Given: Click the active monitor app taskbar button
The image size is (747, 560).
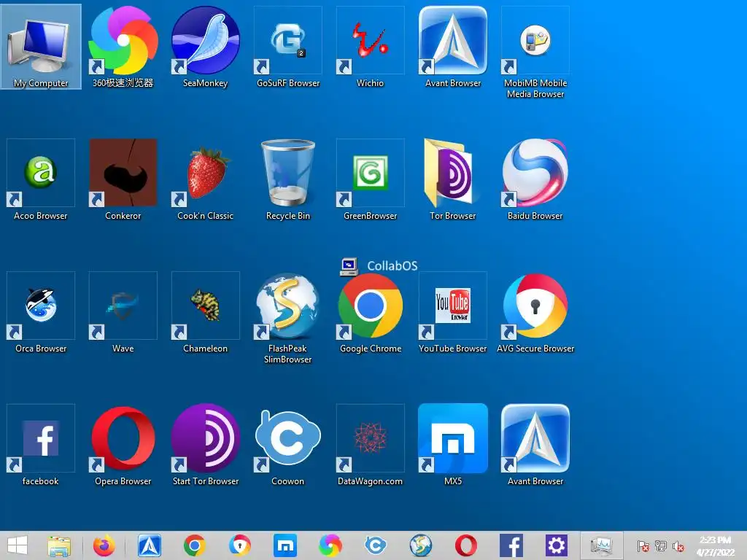Looking at the screenshot, I should (x=601, y=545).
